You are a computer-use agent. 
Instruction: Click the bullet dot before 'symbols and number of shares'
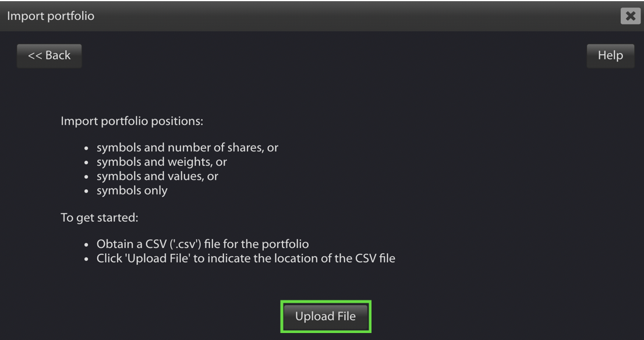click(86, 148)
